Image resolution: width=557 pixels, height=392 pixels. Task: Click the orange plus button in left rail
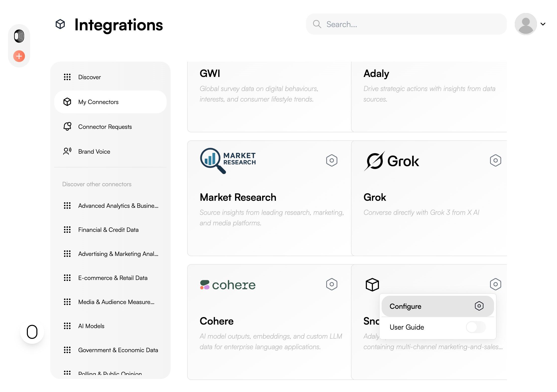(x=19, y=56)
